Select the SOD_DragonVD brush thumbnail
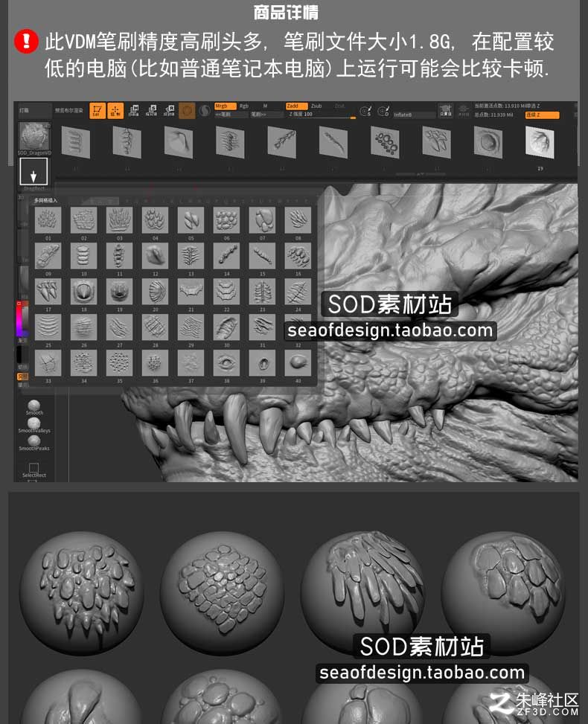The image size is (588, 724). tap(34, 138)
